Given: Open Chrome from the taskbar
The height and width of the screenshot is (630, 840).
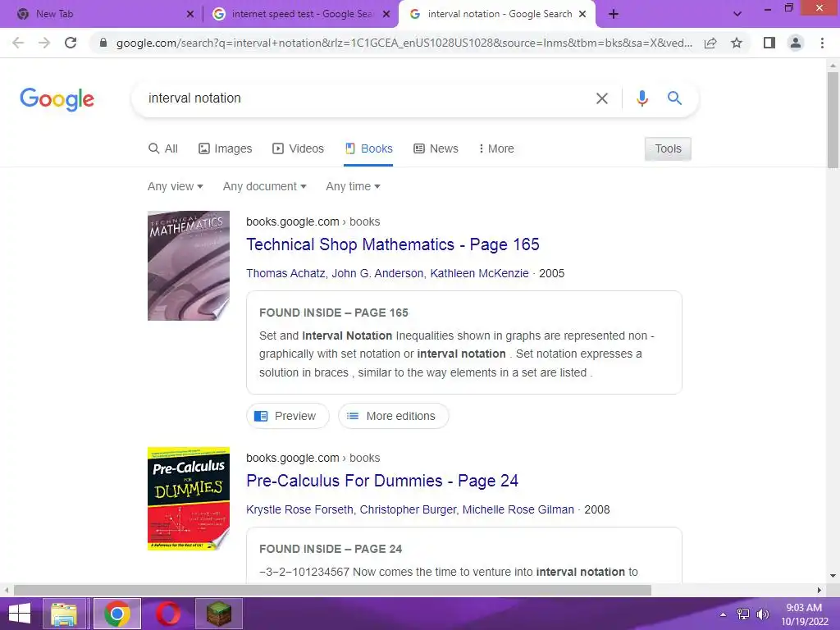Looking at the screenshot, I should tap(117, 614).
